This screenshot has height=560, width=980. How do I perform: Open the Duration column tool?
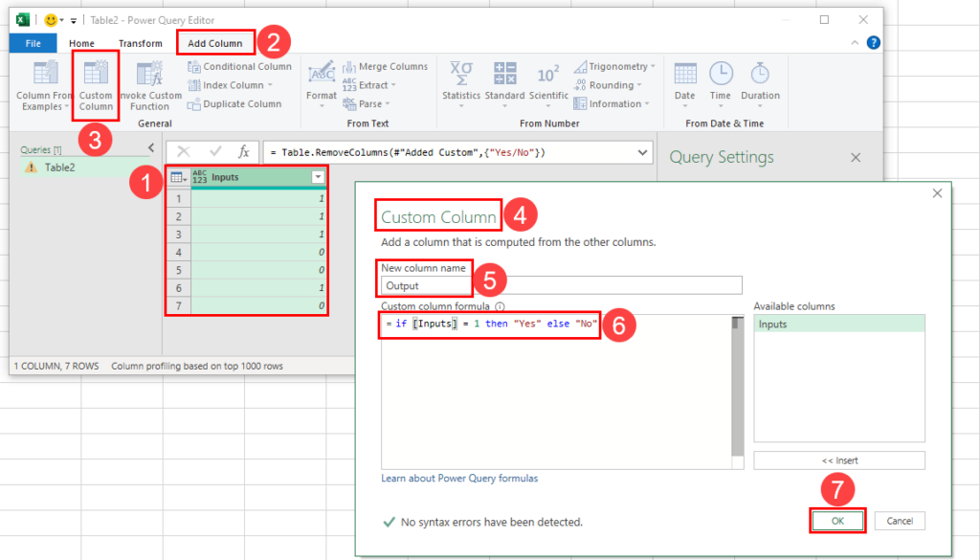click(x=760, y=84)
